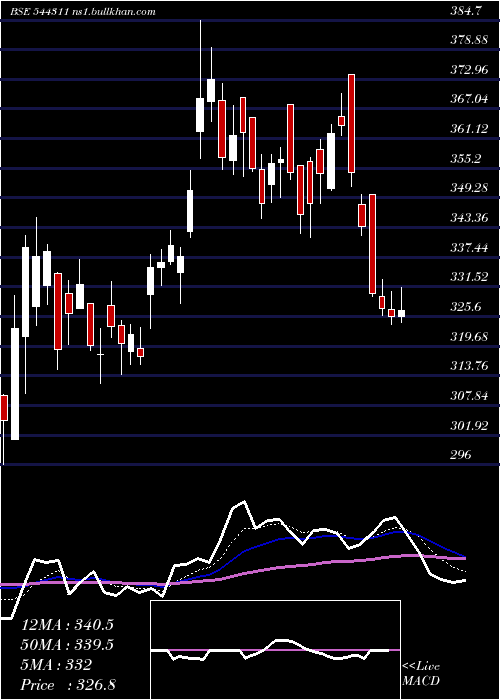The width and height of the screenshot is (500, 700).
Task: Click the 319.68 price label
Action: pos(469,336)
